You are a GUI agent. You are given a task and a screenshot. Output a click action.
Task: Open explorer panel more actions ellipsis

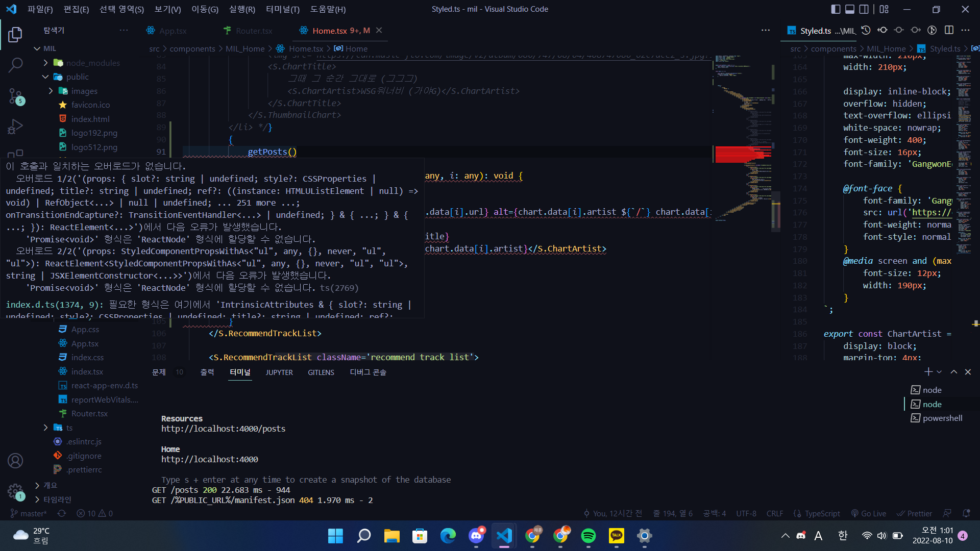pyautogui.click(x=124, y=30)
